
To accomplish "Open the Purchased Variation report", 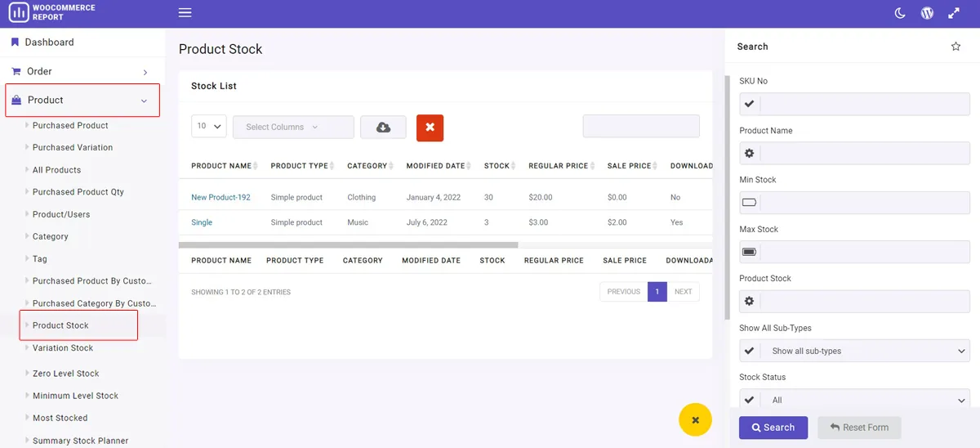I will coord(73,147).
